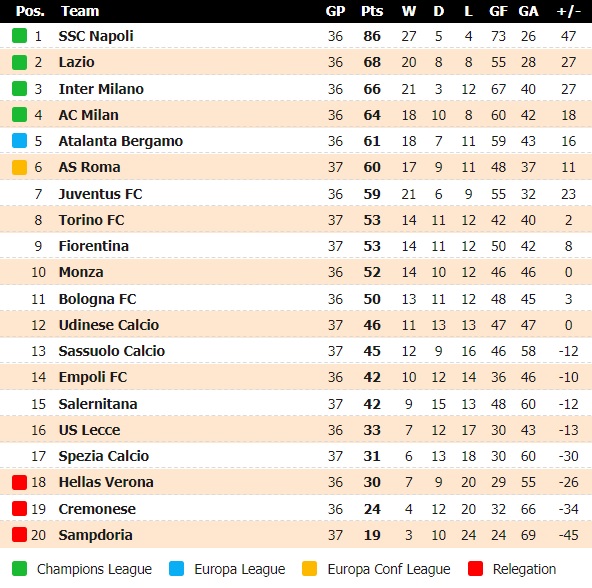
Task: Sort by the Pts column header
Action: 372,11
